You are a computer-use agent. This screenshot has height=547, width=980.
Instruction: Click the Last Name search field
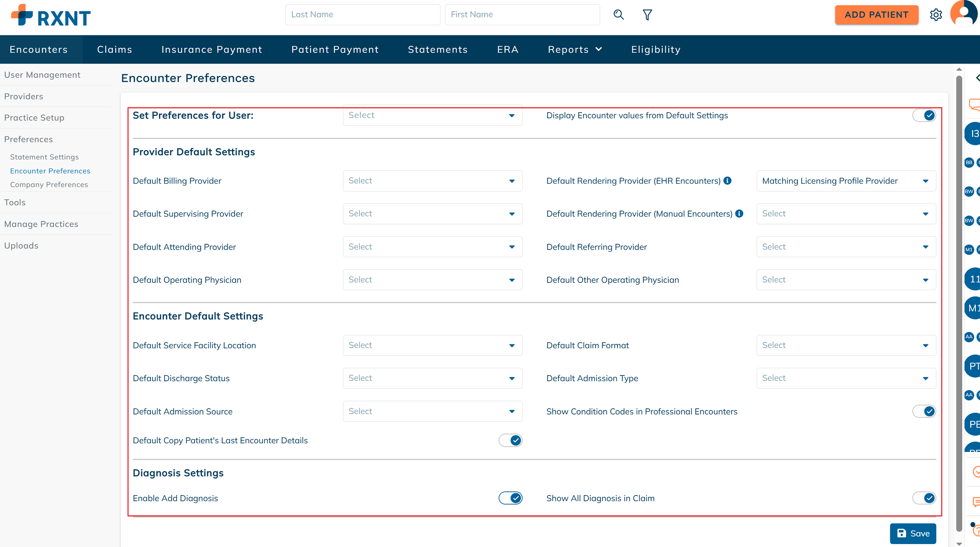click(362, 15)
